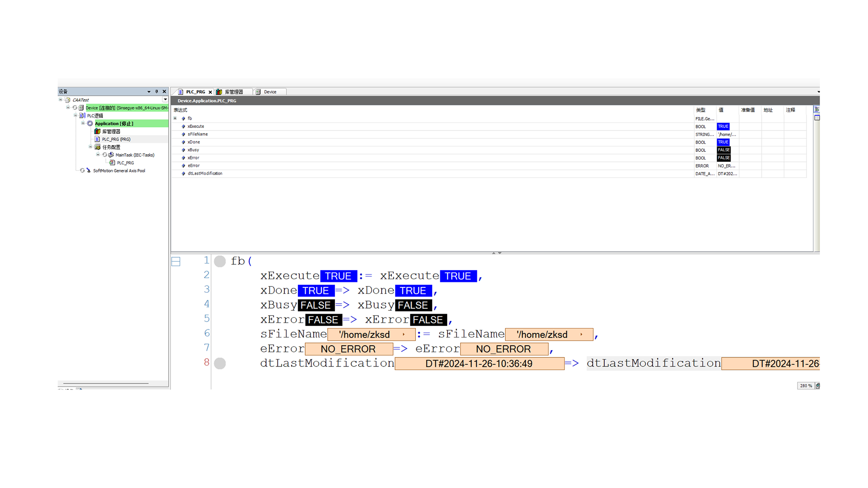Open the 280 % zoom level box
868x488 pixels.
pos(805,386)
